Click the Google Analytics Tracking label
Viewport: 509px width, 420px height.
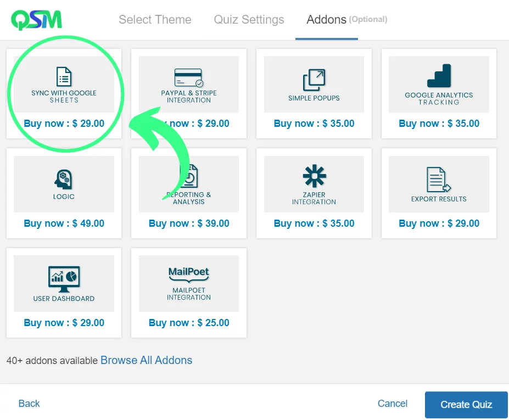(439, 99)
